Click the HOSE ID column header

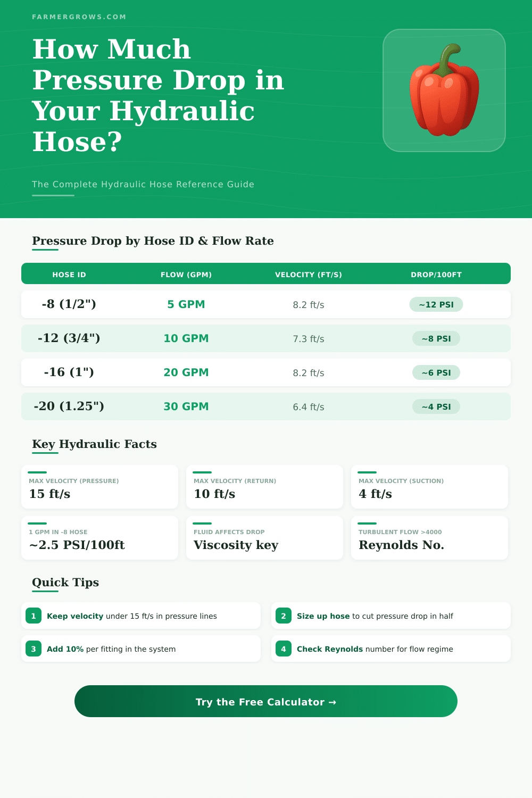68,275
